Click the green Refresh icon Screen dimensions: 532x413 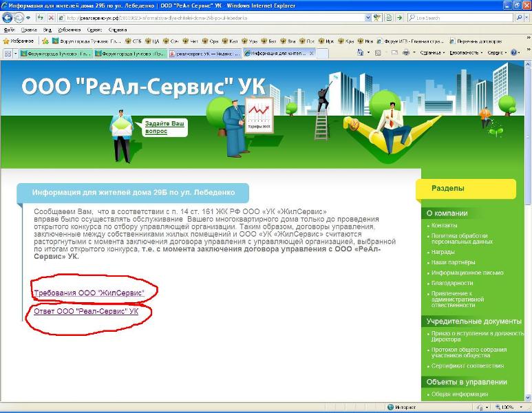tap(41, 17)
